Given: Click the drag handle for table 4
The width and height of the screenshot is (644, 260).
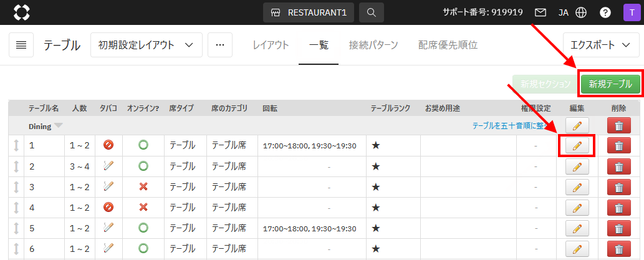Looking at the screenshot, I should point(16,207).
